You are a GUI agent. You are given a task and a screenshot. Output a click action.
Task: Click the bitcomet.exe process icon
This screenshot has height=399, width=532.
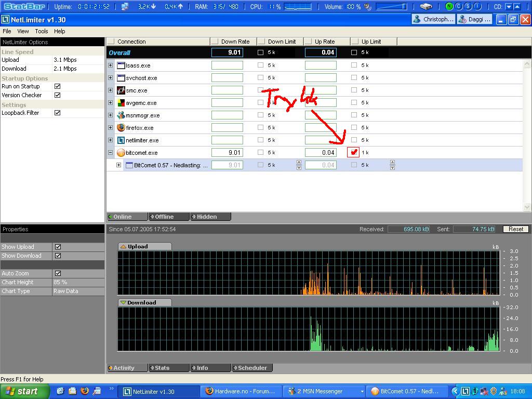(x=121, y=153)
